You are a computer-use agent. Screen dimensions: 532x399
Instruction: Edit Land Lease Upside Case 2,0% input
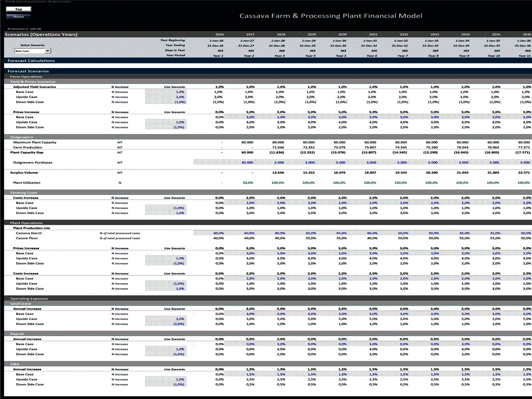(x=166, y=319)
